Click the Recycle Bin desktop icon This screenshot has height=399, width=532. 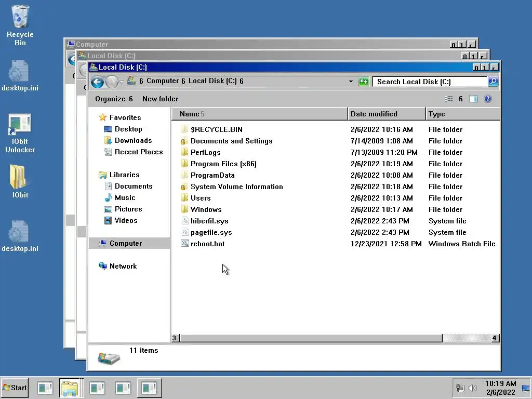(20, 25)
